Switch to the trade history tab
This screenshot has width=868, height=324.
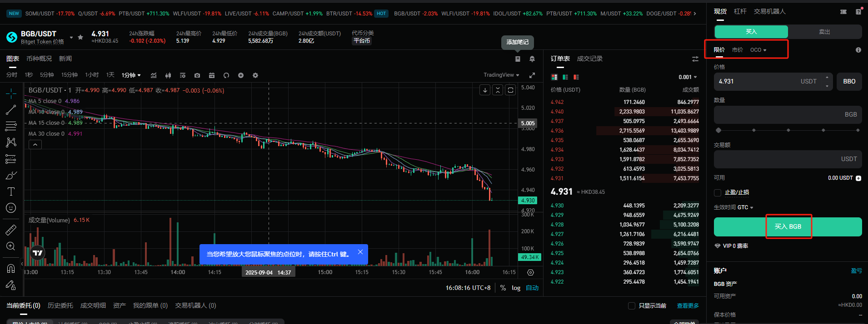(x=590, y=59)
